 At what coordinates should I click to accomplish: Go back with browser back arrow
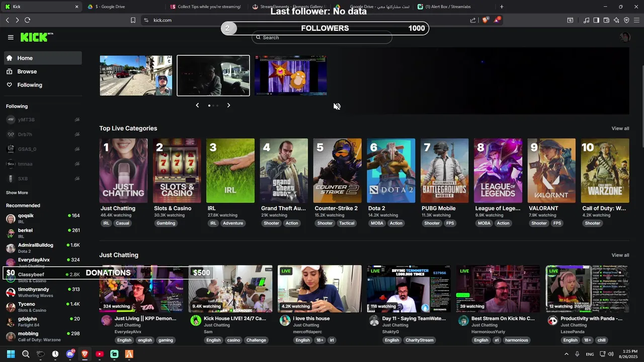click(x=7, y=20)
